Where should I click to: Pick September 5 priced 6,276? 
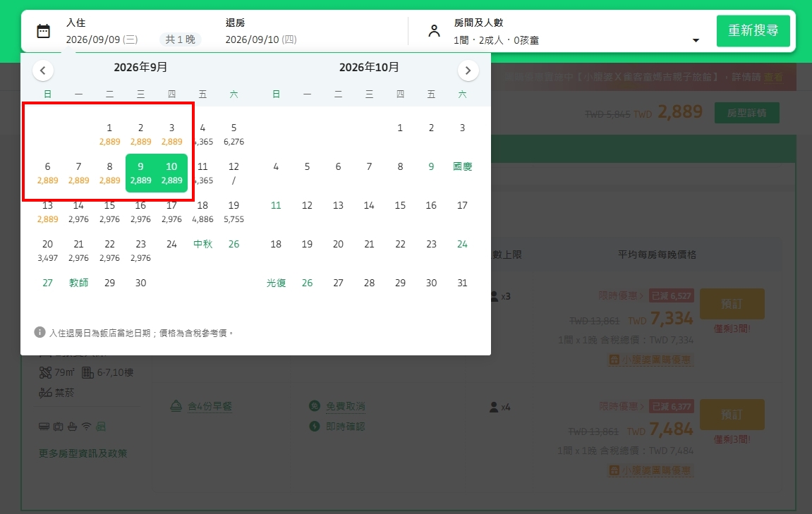click(x=234, y=134)
